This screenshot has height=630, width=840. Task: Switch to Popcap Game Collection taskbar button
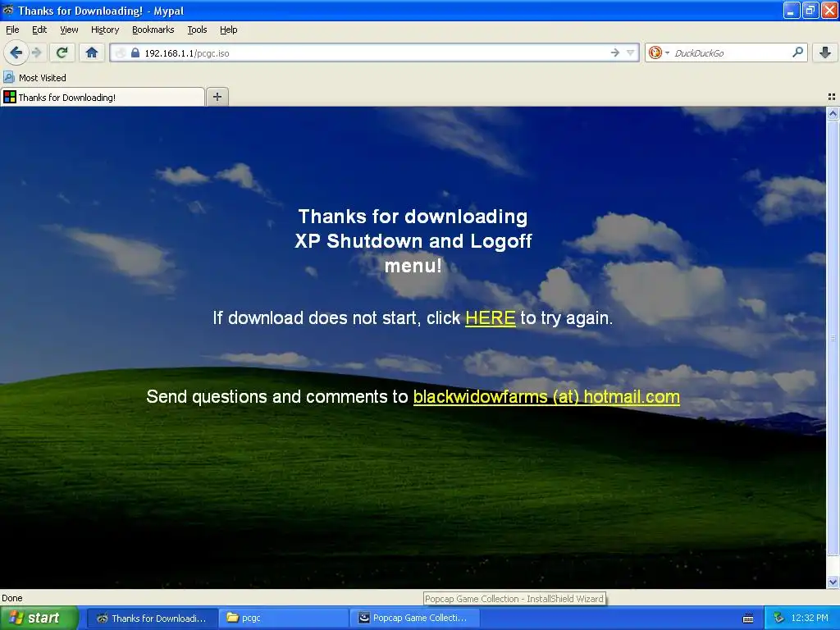[x=413, y=618]
